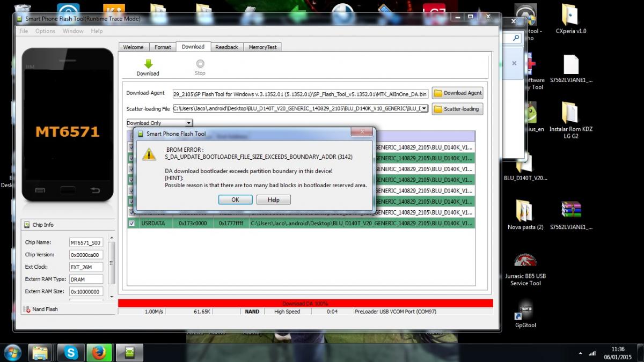This screenshot has width=644, height=362.
Task: Click the 61.65K status bar entry
Action: pos(202,312)
